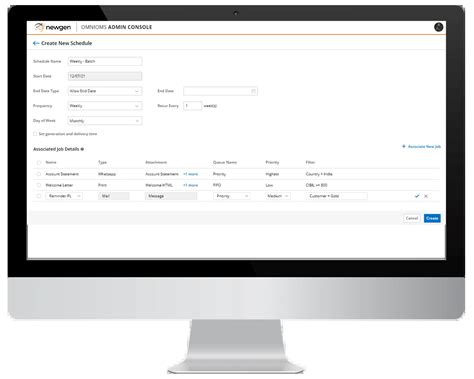Check the Account Statement row checkbox
The image size is (474, 379).
39,174
